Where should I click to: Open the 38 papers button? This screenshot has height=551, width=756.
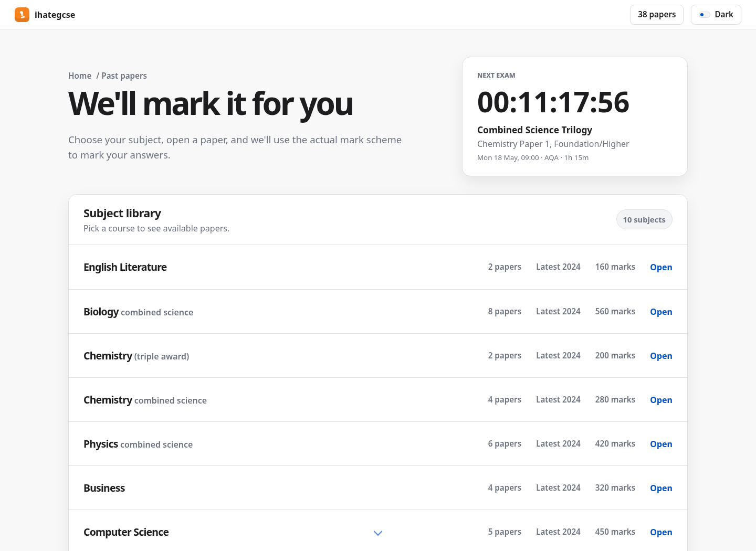(656, 15)
